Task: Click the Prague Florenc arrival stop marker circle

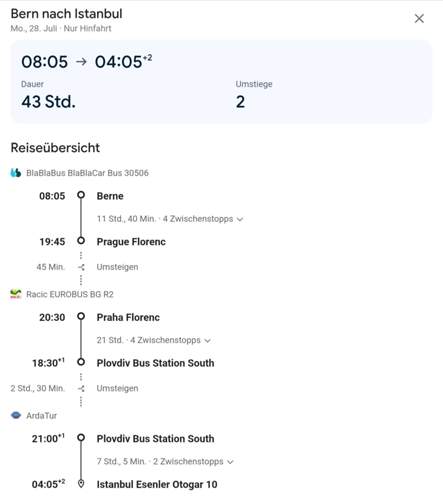Action: [81, 240]
